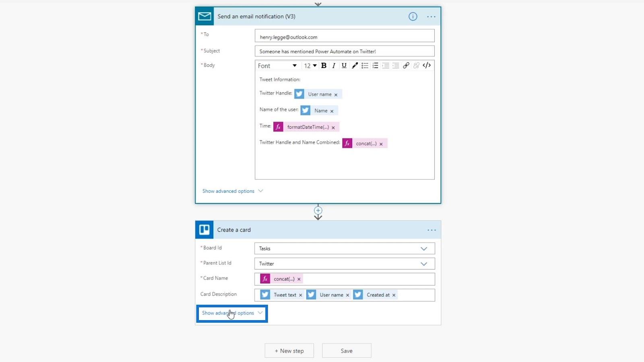
Task: Remove Created at token from Card Description
Action: [x=394, y=295]
